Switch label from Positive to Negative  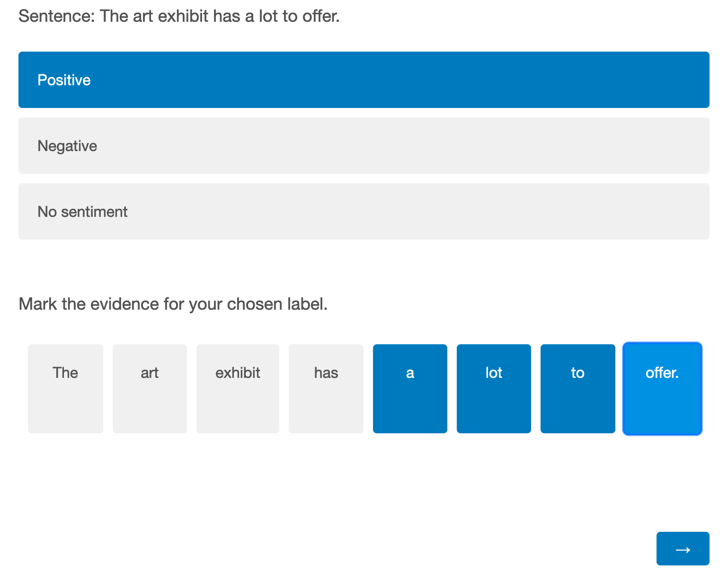tap(364, 145)
